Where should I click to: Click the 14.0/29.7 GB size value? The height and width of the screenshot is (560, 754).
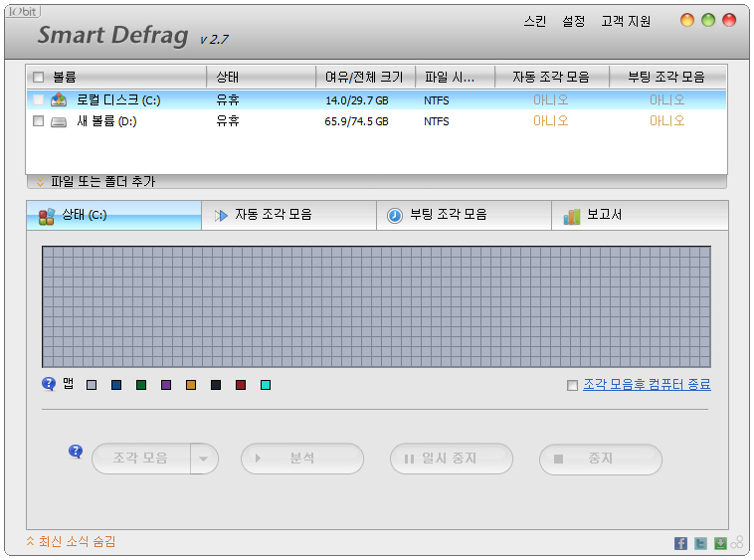click(357, 100)
